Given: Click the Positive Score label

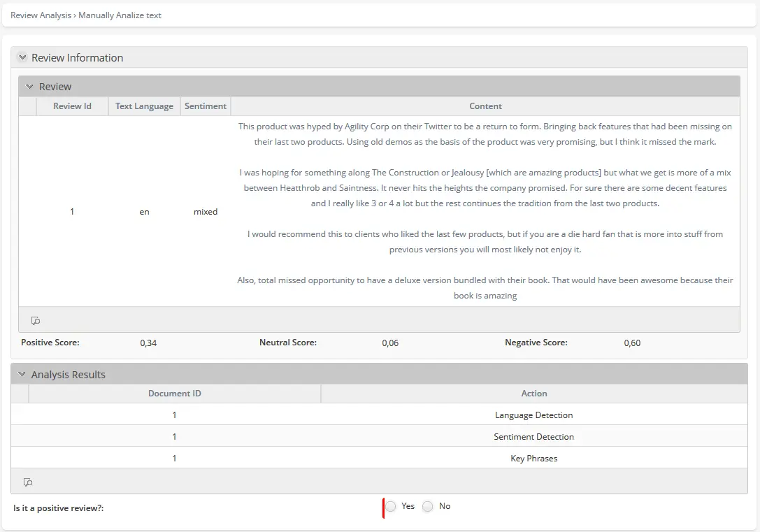Looking at the screenshot, I should pyautogui.click(x=50, y=343).
